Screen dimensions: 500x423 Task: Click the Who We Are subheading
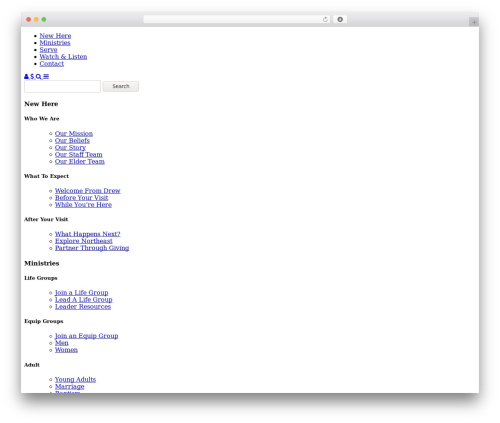42,119
